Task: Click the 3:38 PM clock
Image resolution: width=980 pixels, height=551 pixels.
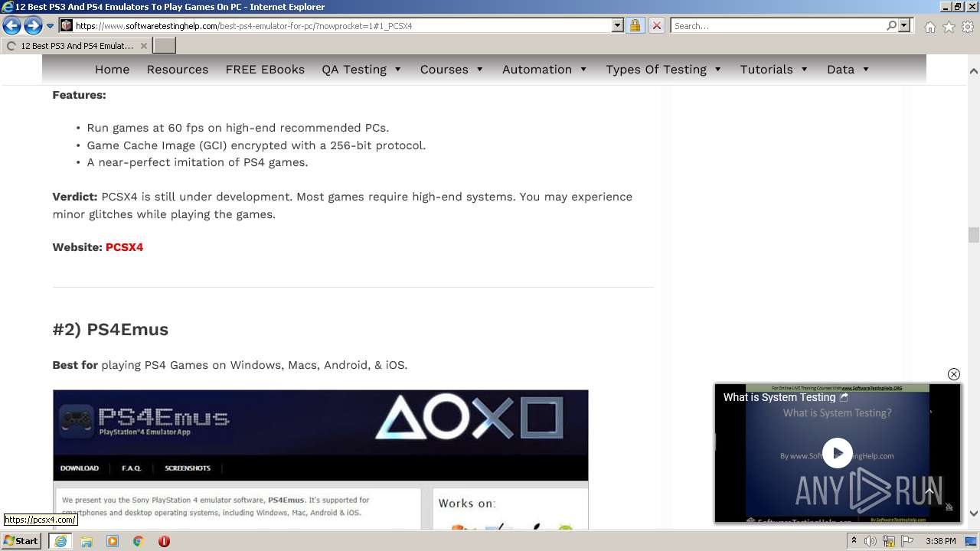Action: click(940, 541)
